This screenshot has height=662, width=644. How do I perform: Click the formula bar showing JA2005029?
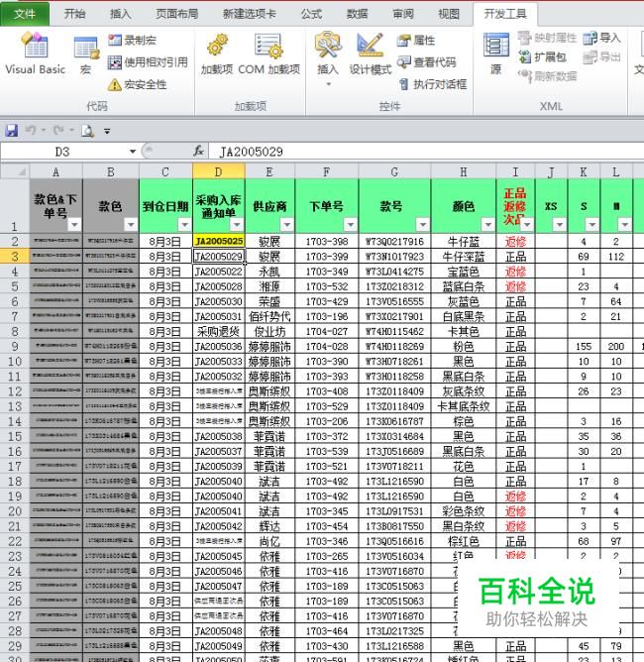(x=426, y=152)
